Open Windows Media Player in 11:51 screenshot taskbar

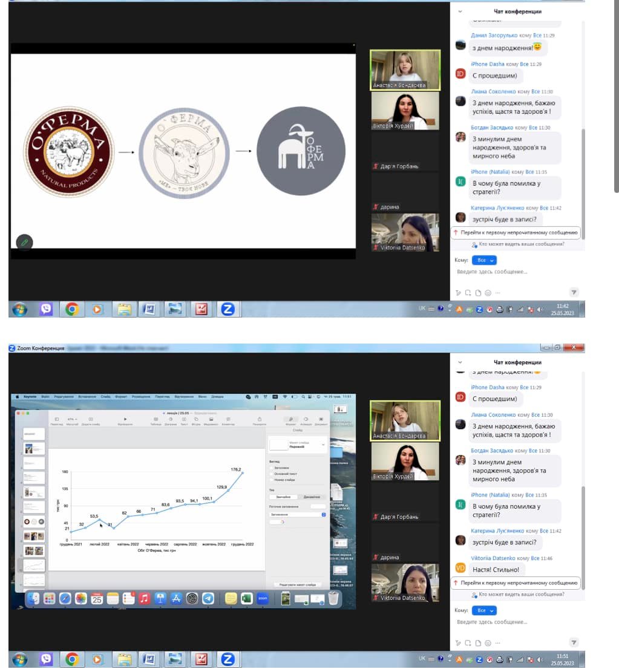pos(97,659)
